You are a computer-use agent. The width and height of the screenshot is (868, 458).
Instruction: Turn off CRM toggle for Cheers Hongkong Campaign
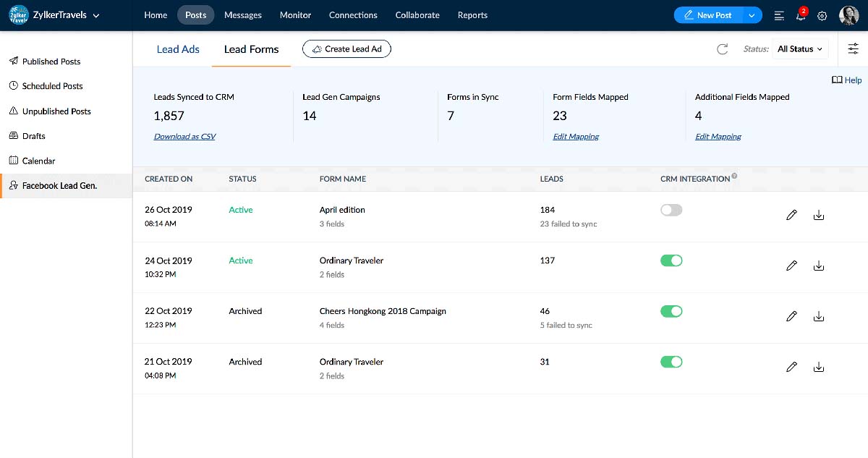(671, 311)
